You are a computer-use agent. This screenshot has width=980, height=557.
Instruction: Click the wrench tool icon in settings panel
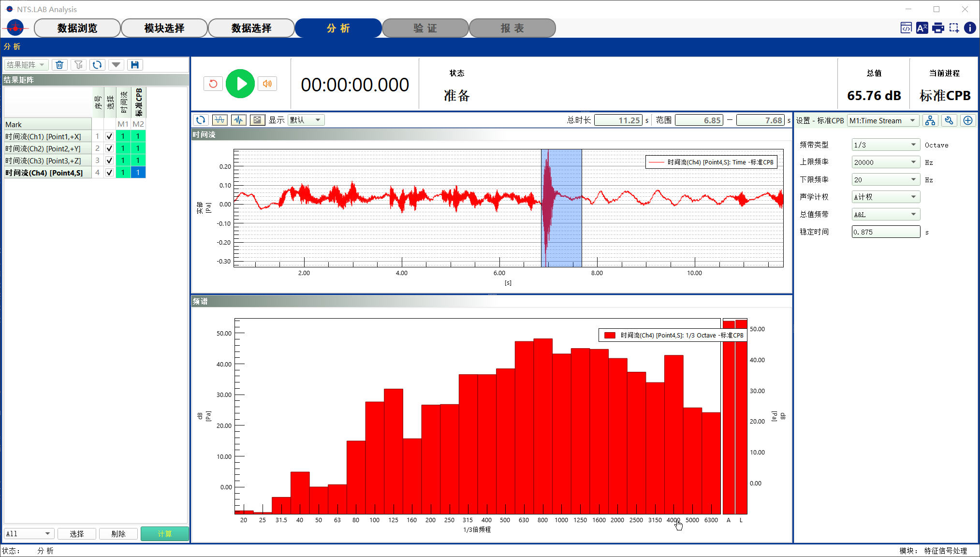click(x=949, y=120)
